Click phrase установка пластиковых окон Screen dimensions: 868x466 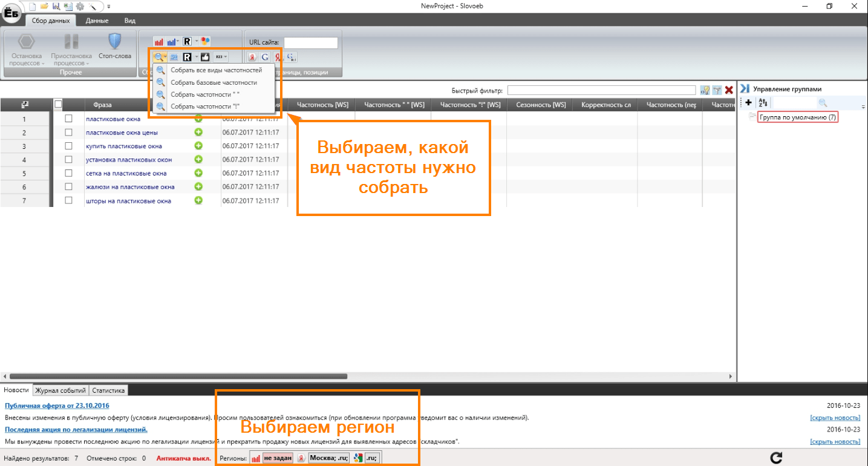click(x=129, y=160)
